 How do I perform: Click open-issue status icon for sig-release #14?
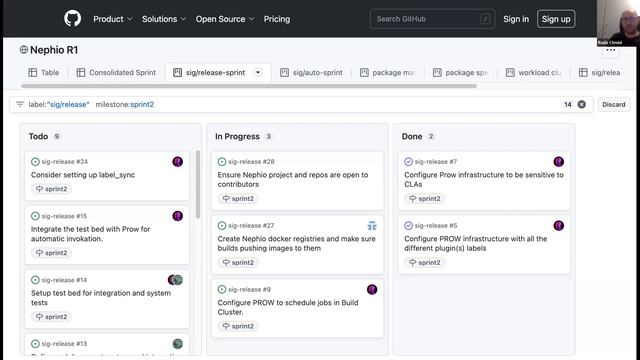[35, 280]
